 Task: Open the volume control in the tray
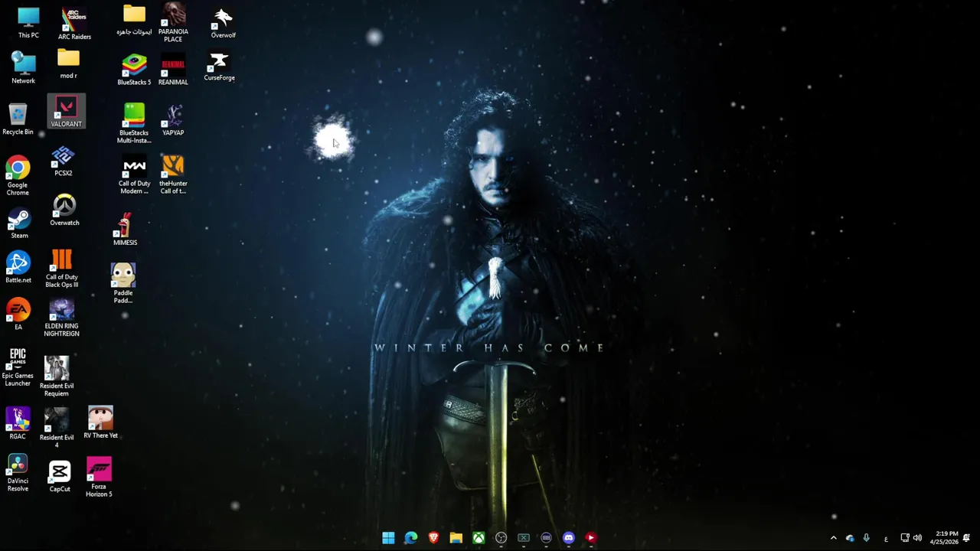click(917, 538)
